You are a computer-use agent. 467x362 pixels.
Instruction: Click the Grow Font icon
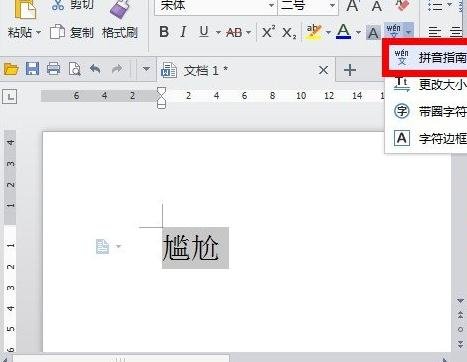click(x=353, y=6)
